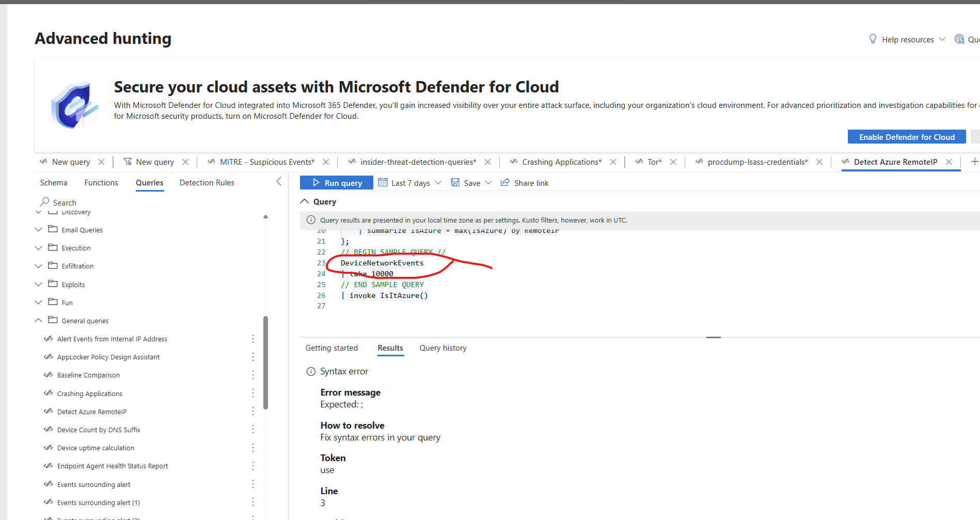Collapse the left side panel chevron
The height and width of the screenshot is (520, 980).
tap(279, 181)
